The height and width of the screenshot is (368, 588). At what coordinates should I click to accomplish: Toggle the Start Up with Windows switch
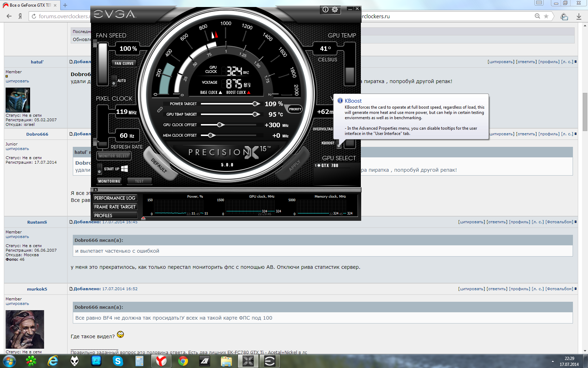(x=99, y=169)
